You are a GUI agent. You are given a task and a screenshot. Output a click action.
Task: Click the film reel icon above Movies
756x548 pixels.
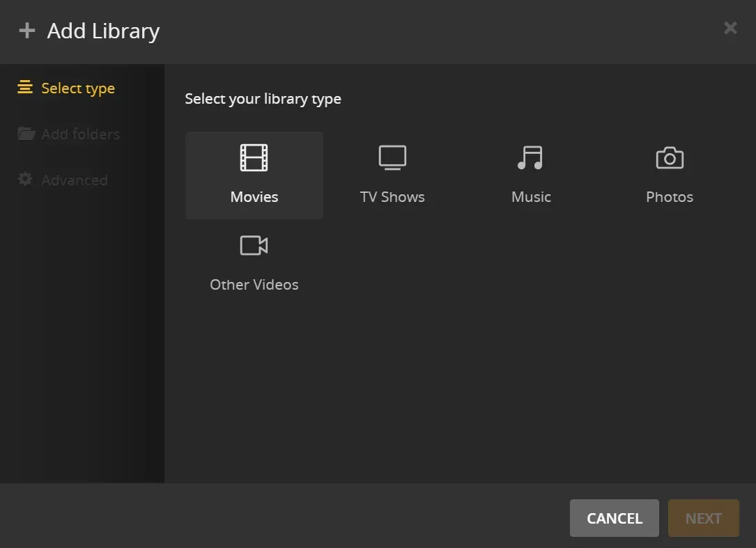254,157
